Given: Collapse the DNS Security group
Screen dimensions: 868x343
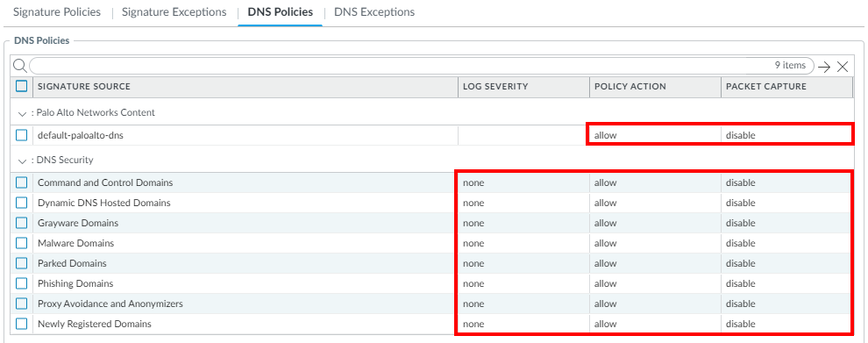Looking at the screenshot, I should pyautogui.click(x=22, y=161).
